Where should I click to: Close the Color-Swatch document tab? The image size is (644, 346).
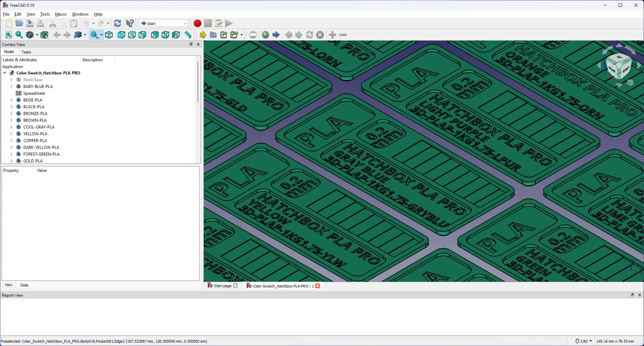(x=317, y=286)
